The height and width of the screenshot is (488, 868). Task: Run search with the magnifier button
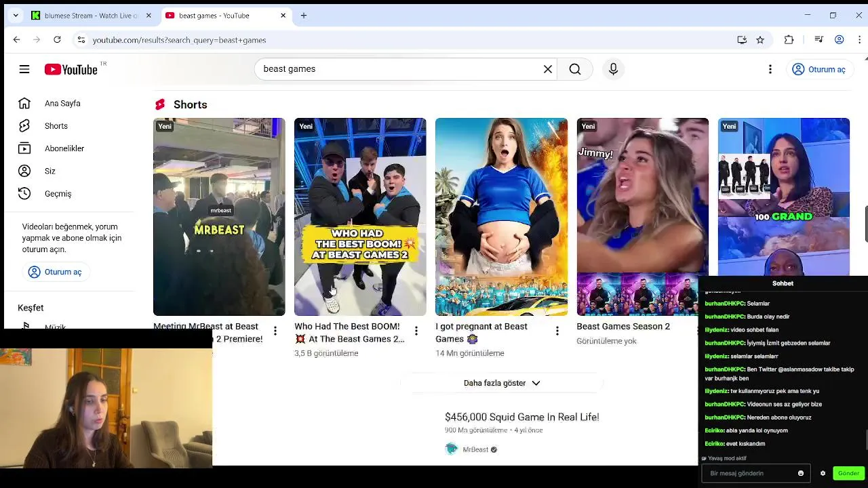[x=575, y=69]
